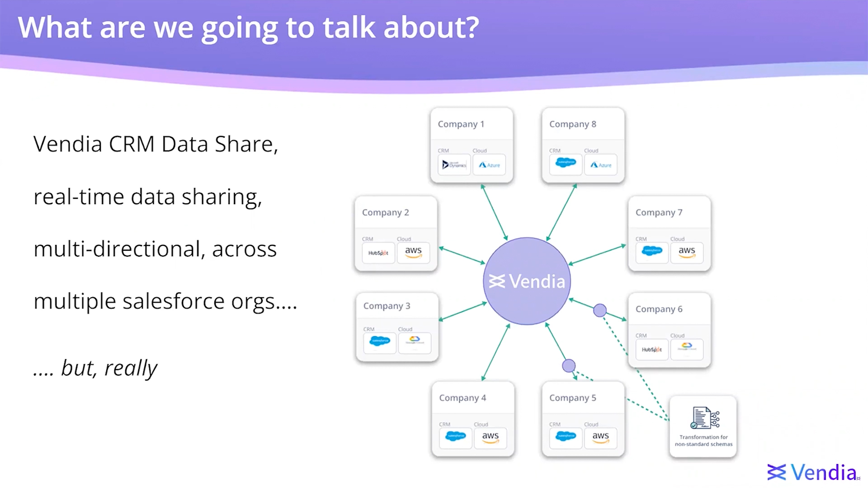
Task: Select the Company 2 card title
Action: [x=385, y=212]
